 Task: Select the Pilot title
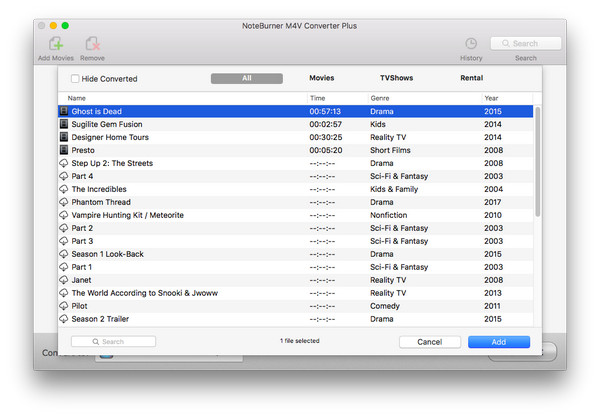80,306
